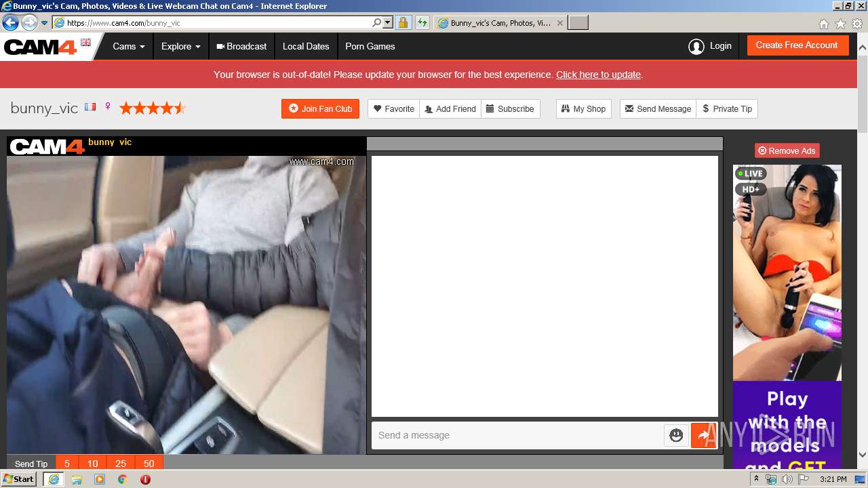
Task: Open the Favorites star icon
Action: point(840,24)
